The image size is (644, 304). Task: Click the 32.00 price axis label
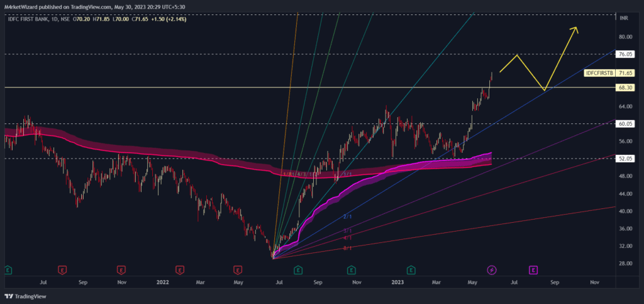pos(626,246)
